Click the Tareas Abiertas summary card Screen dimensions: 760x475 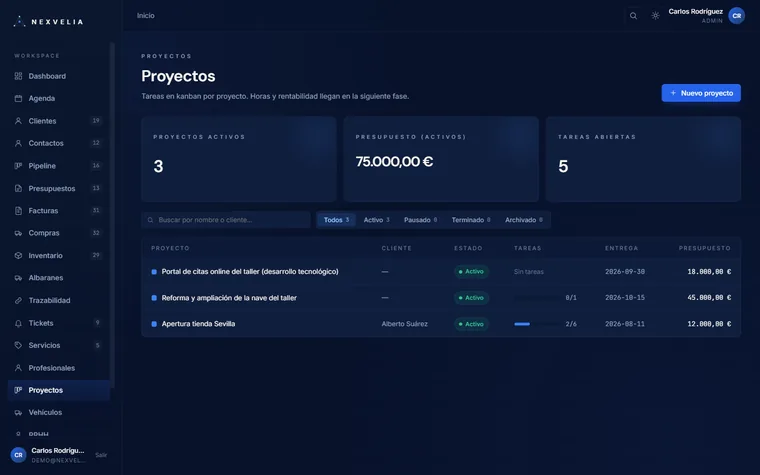[643, 159]
